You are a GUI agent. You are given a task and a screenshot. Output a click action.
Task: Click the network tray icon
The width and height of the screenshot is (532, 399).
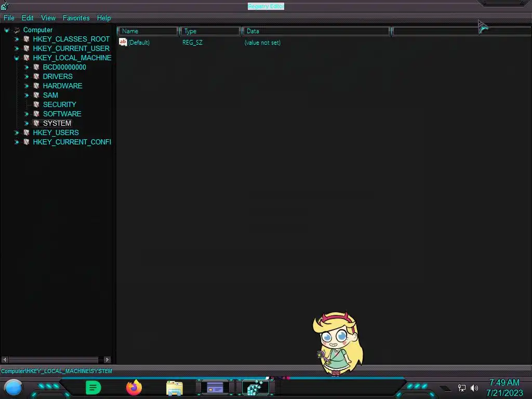point(462,388)
